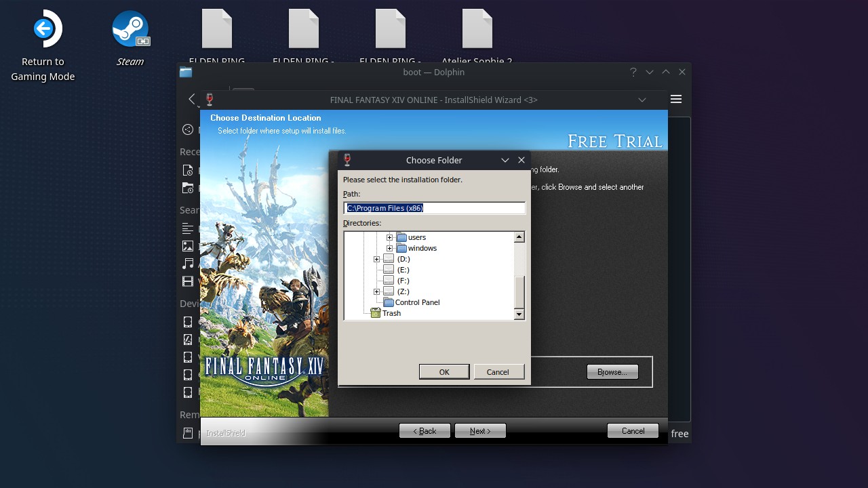Click the Return to Gaming Mode icon

pyautogui.click(x=43, y=29)
